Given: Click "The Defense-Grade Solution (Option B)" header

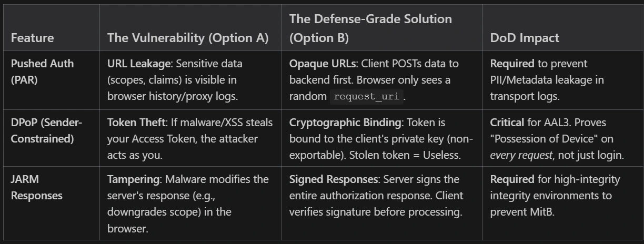Looking at the screenshot, I should pos(370,28).
